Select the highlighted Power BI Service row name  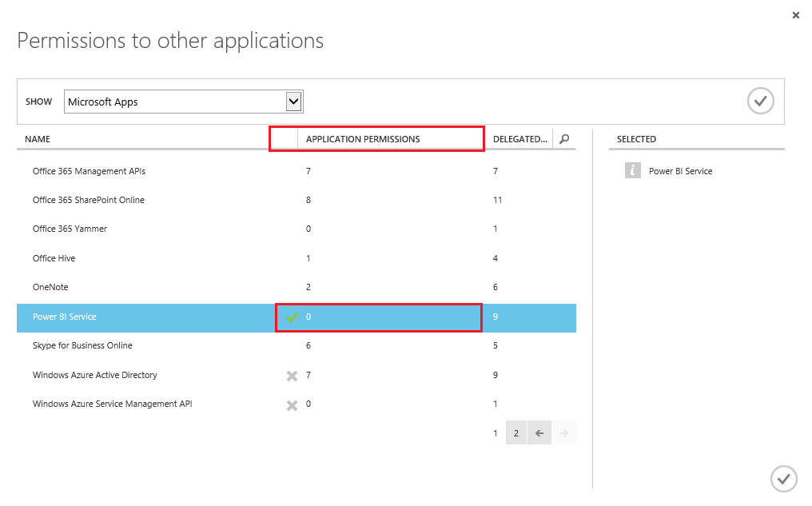tap(64, 317)
